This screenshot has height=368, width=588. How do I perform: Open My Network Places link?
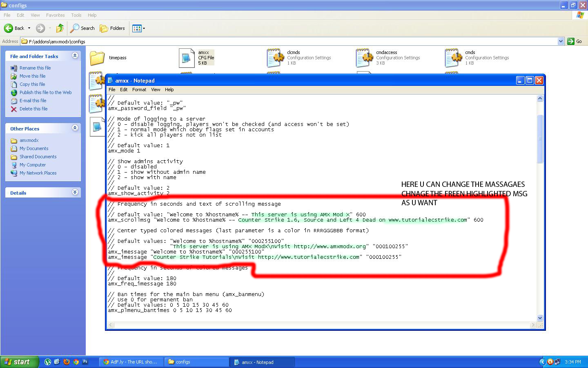[38, 173]
